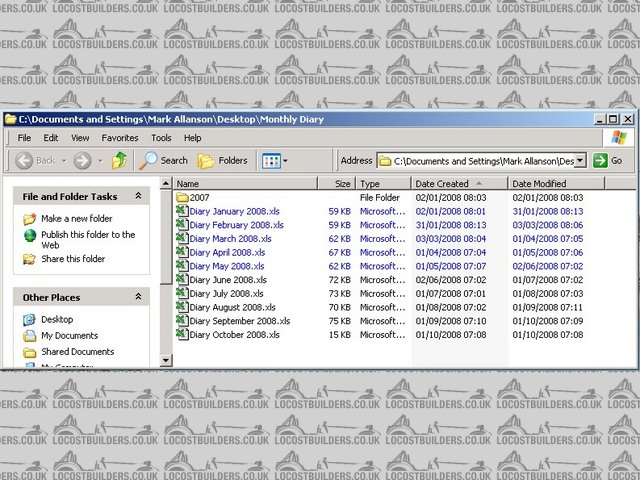
Task: Open the Search toolbar button
Action: point(164,160)
